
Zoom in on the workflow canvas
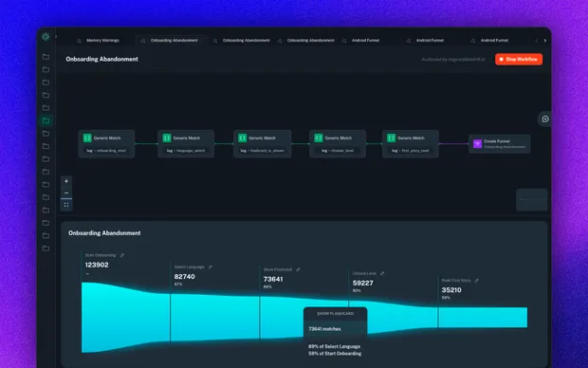pyautogui.click(x=66, y=181)
